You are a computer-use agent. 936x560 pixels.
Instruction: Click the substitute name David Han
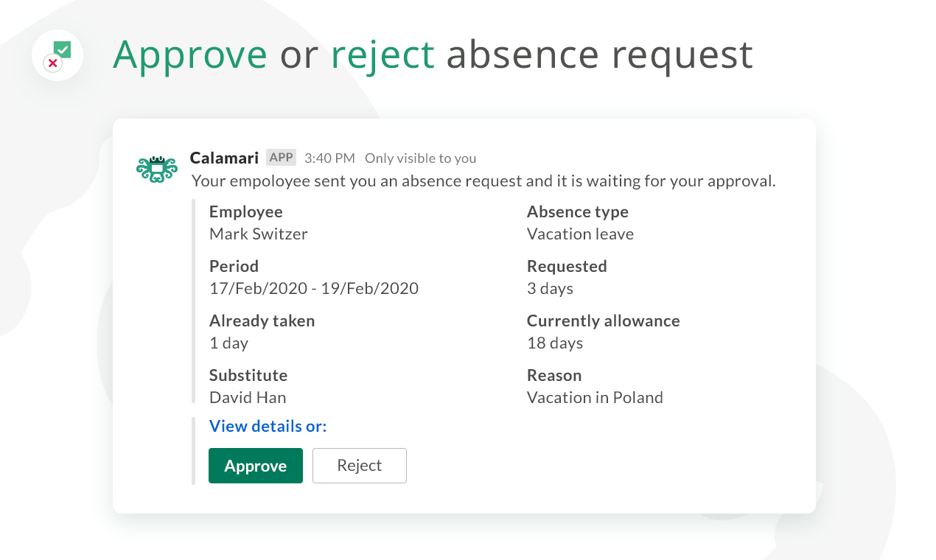(x=248, y=398)
